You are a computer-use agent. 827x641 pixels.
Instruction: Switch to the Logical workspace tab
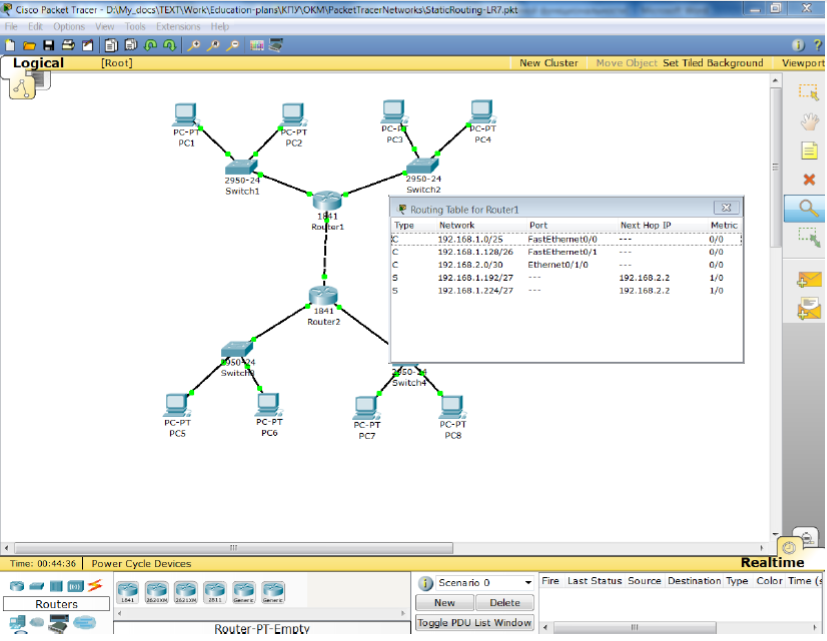coord(38,63)
